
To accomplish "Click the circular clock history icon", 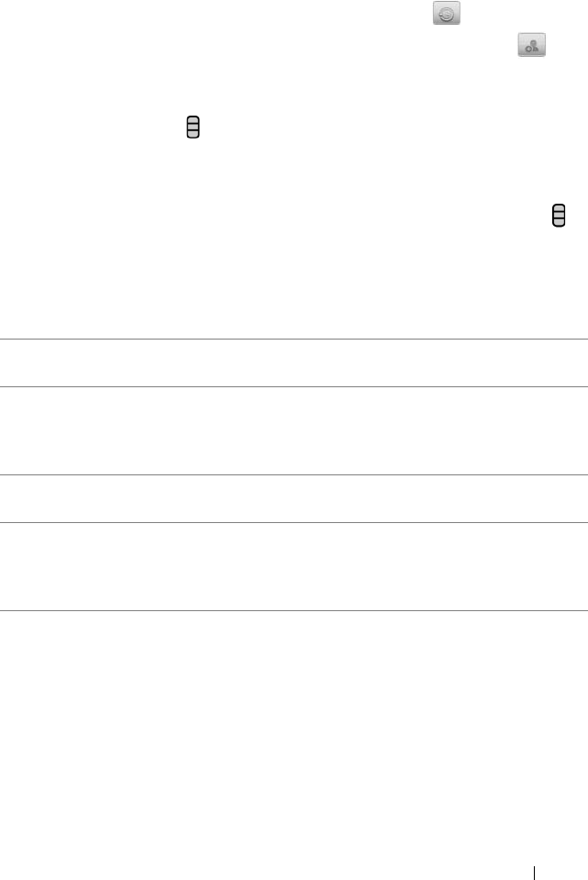I will tap(447, 14).
